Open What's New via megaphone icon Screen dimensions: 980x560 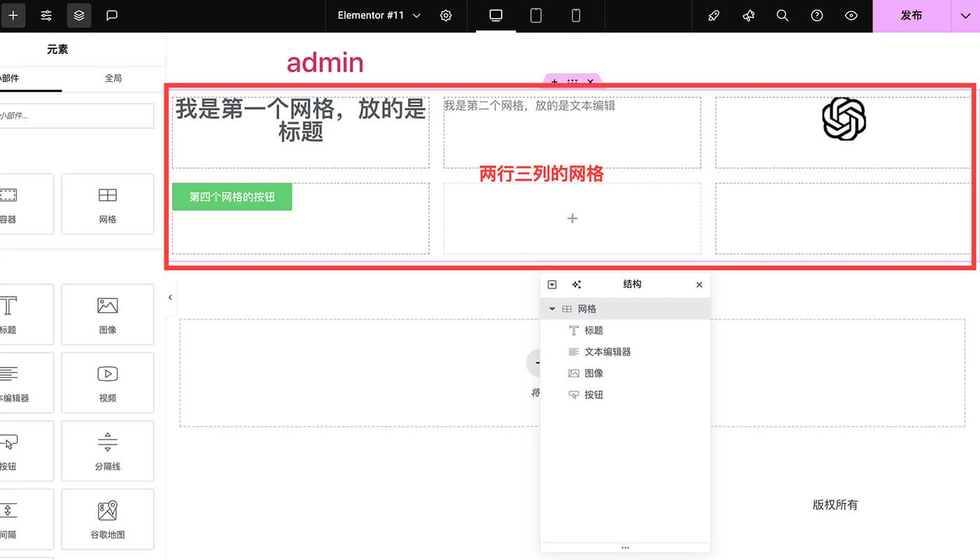click(748, 15)
